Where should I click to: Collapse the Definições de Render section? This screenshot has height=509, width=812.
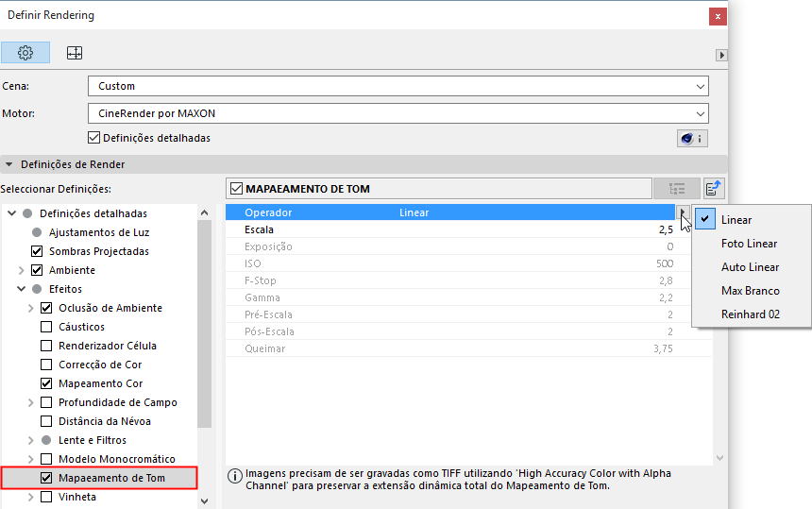point(8,164)
